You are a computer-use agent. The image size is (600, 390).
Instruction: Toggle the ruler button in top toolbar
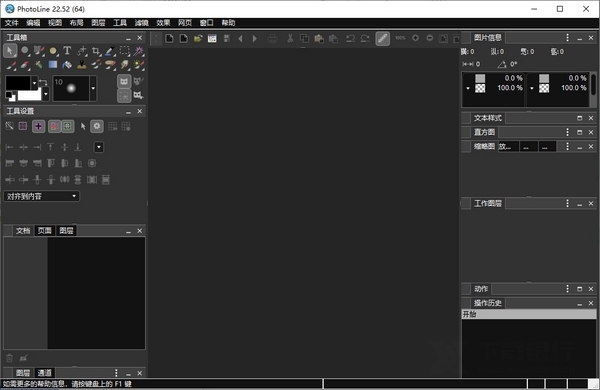tap(382, 38)
